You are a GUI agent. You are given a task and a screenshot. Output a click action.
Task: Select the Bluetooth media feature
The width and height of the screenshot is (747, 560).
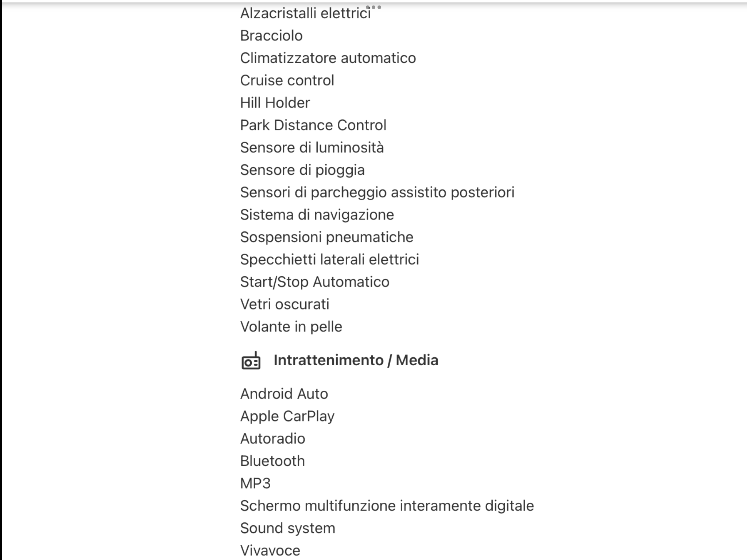(x=272, y=461)
